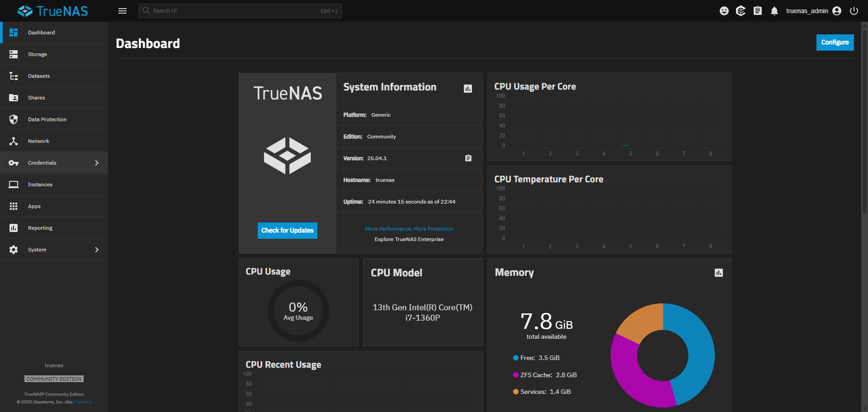Click ZFS Cache: 2.8 GiB legend
The height and width of the screenshot is (412, 868).
545,375
